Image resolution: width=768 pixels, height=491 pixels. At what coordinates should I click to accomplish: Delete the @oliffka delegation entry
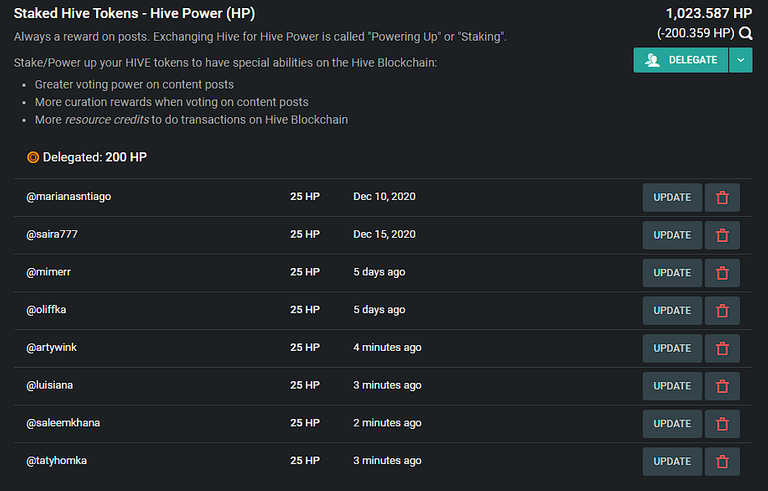(x=722, y=311)
